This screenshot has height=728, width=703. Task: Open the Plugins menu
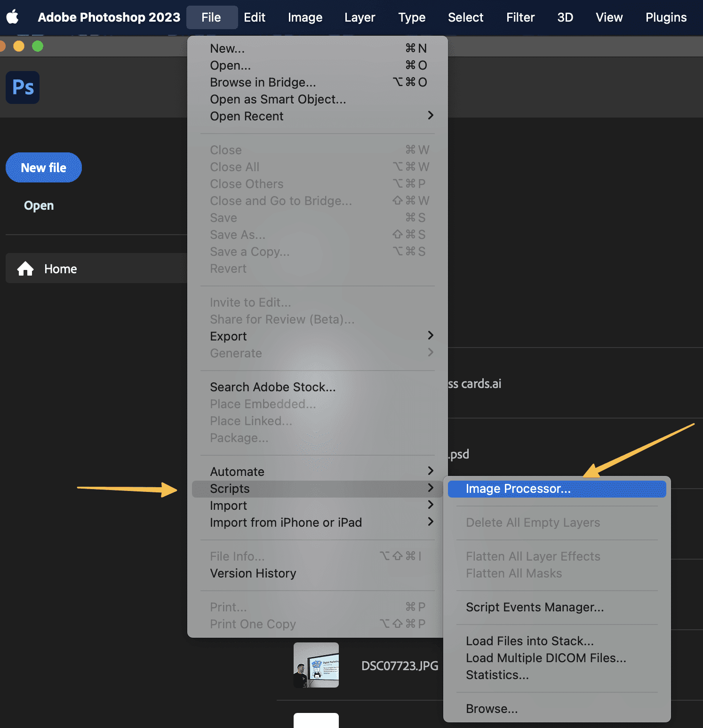[665, 17]
